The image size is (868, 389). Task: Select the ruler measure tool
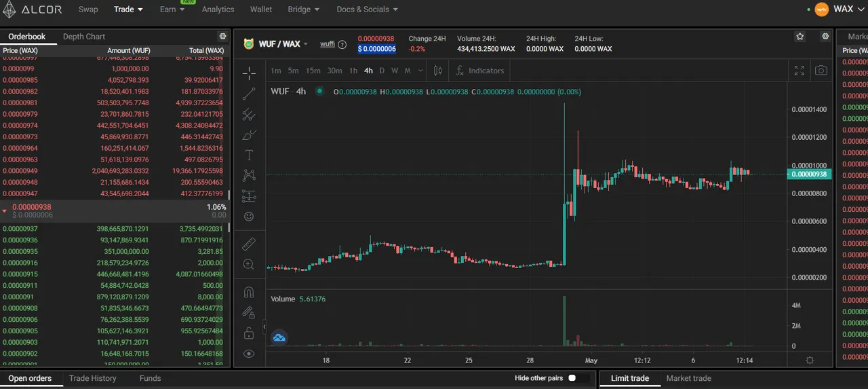click(249, 243)
